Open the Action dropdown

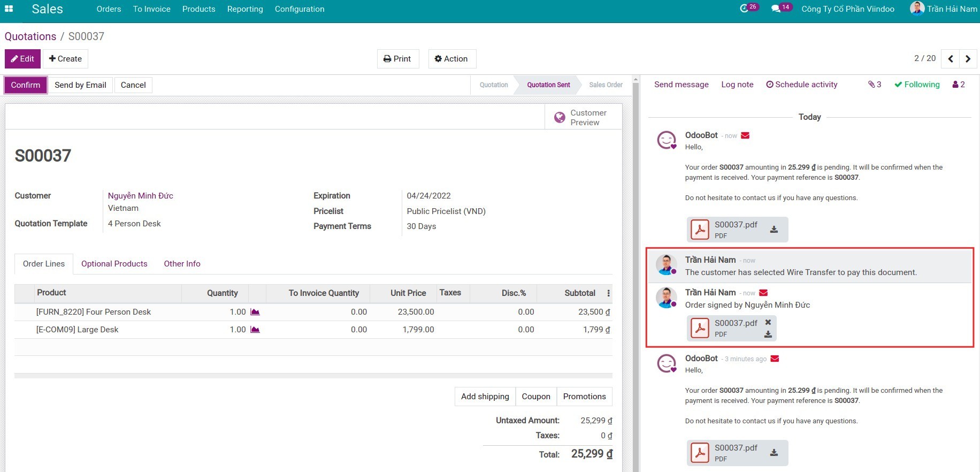point(451,59)
